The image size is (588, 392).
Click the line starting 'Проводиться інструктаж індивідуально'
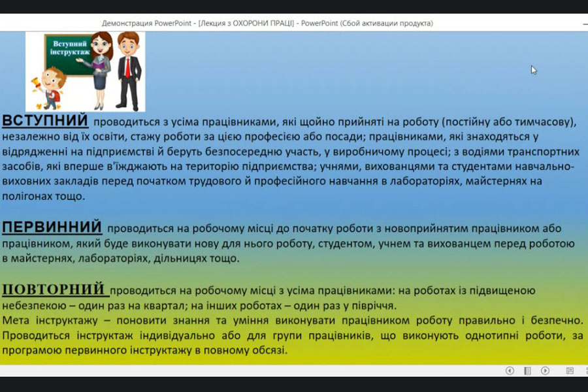tap(293, 335)
